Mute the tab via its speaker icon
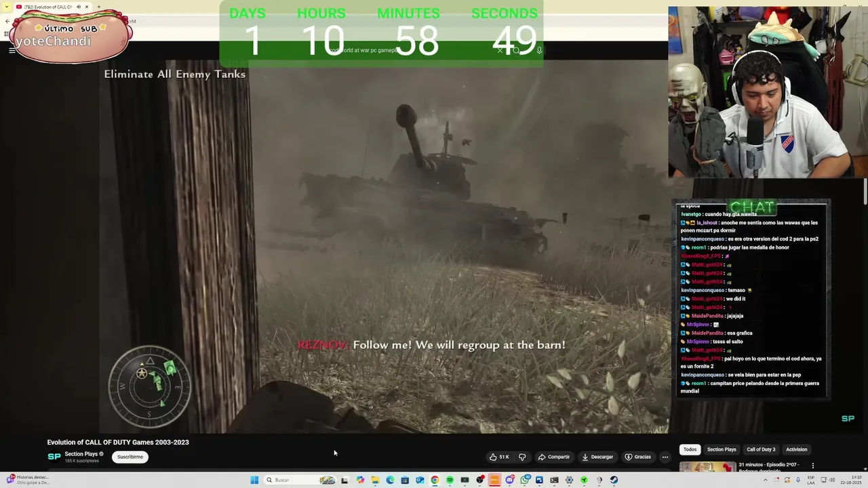This screenshot has height=488, width=868. click(79, 7)
